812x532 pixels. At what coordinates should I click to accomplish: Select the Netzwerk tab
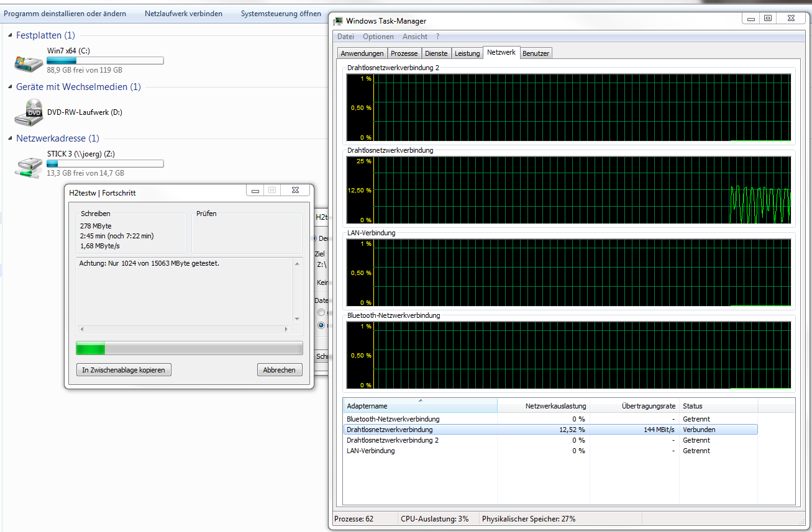[501, 52]
